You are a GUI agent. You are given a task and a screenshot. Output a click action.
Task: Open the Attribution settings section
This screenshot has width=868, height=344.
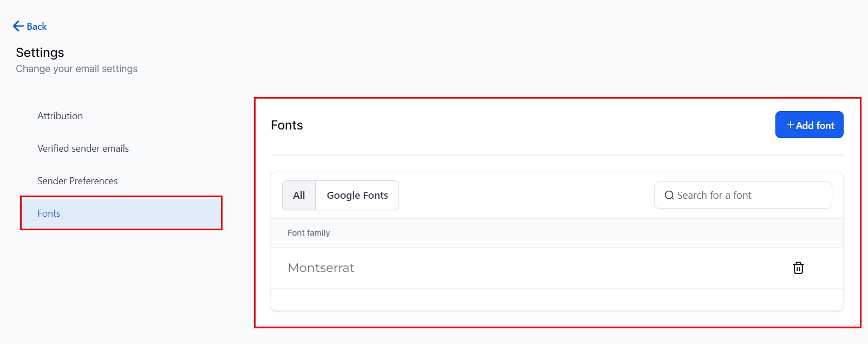pos(60,116)
